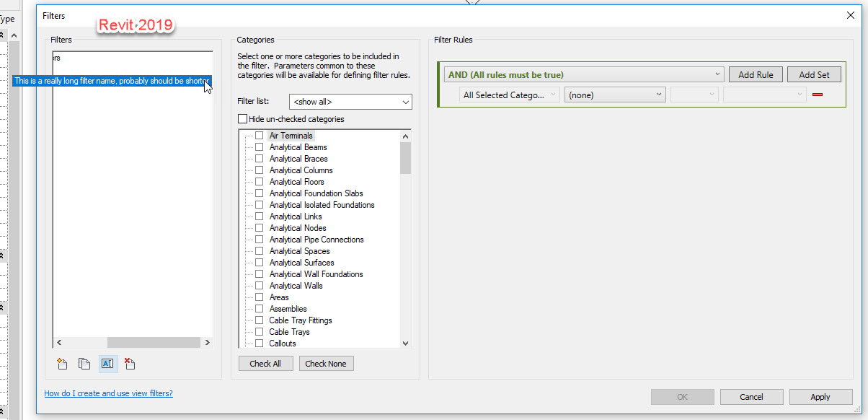Check the Air Terminals category

point(259,135)
